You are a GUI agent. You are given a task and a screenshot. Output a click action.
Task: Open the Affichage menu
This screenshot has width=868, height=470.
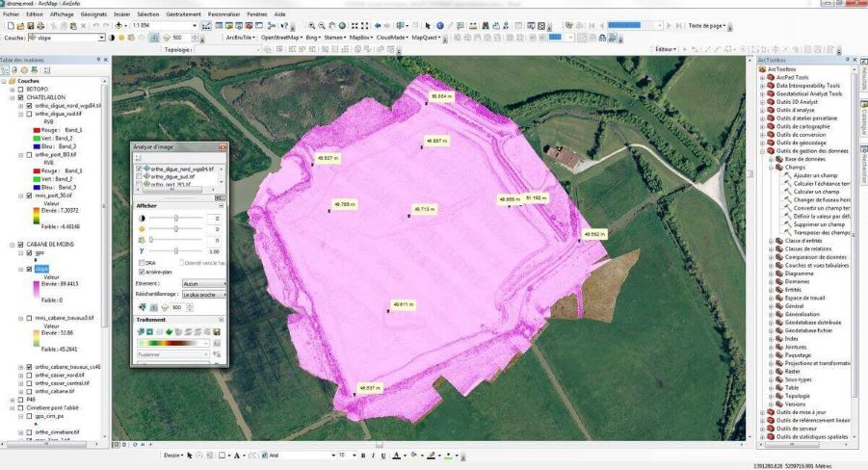pos(62,13)
